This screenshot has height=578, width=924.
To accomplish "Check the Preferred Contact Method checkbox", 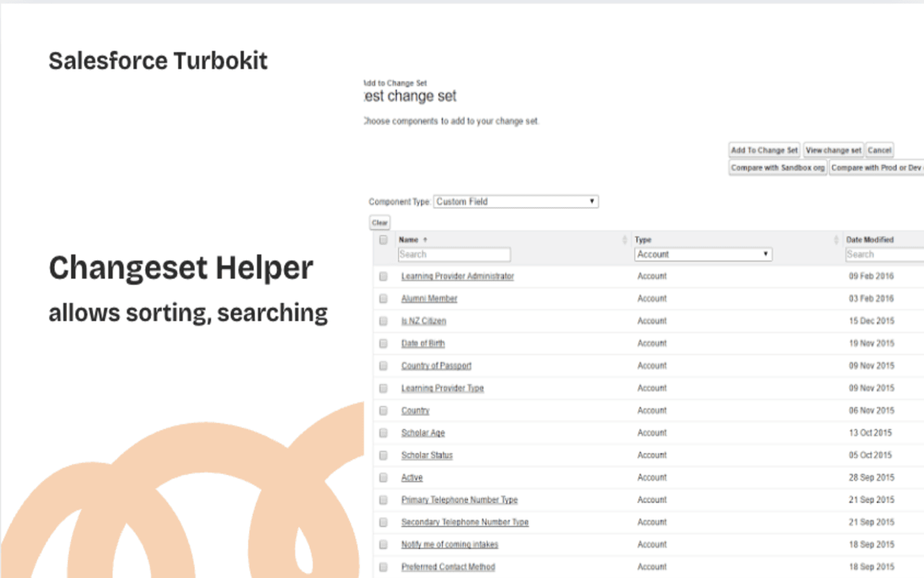I will pyautogui.click(x=383, y=568).
